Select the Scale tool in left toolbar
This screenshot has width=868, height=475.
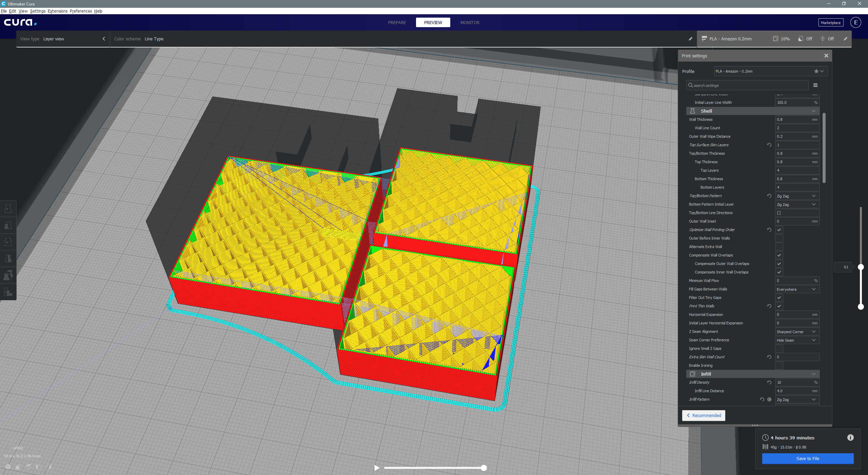tap(8, 225)
